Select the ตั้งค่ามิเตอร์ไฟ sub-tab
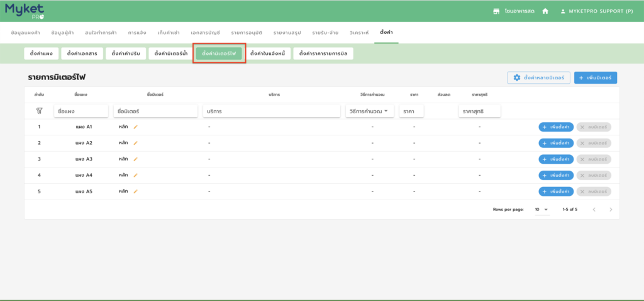 (x=219, y=54)
